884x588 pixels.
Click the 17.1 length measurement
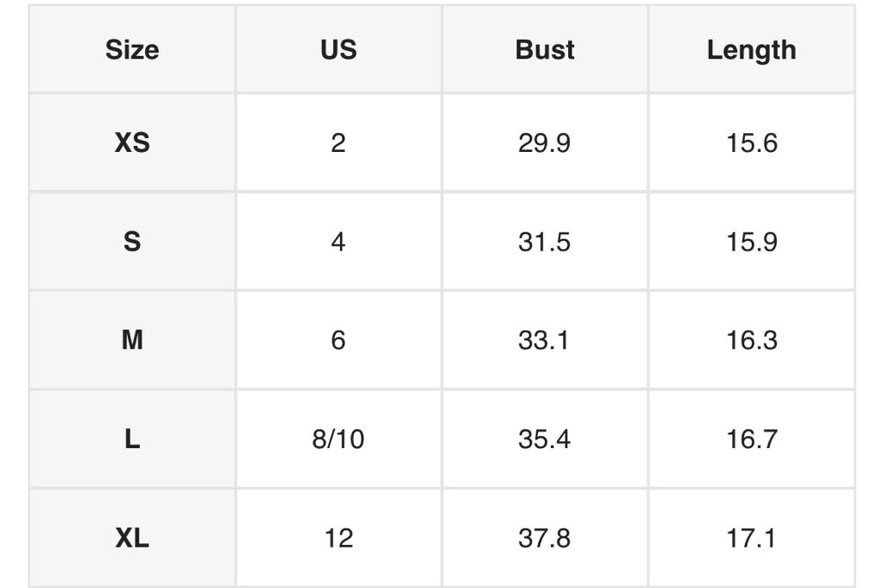(x=751, y=539)
